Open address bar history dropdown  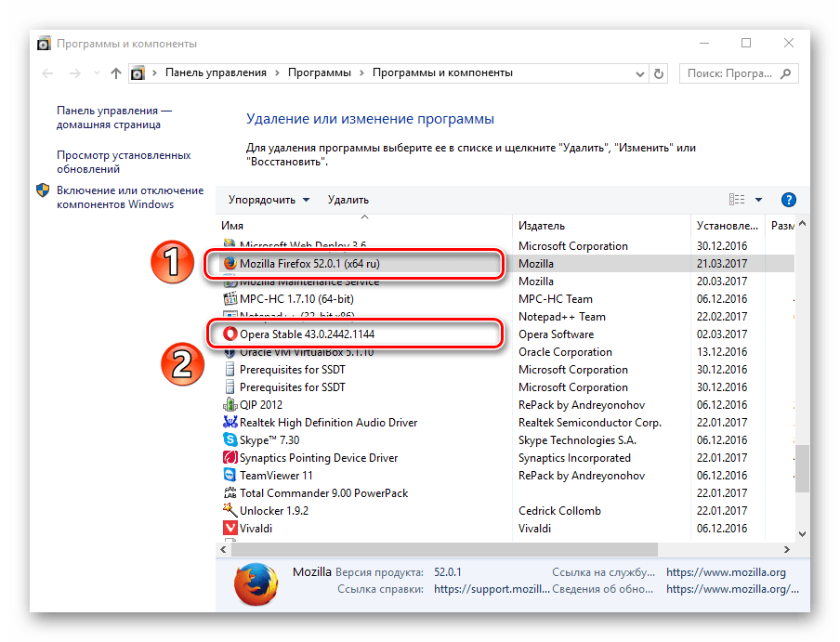[x=640, y=73]
